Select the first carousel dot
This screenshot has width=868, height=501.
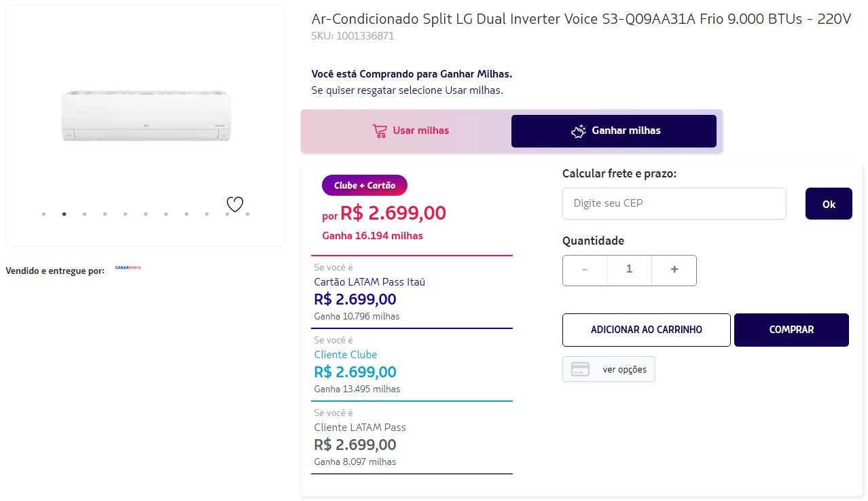click(x=43, y=214)
